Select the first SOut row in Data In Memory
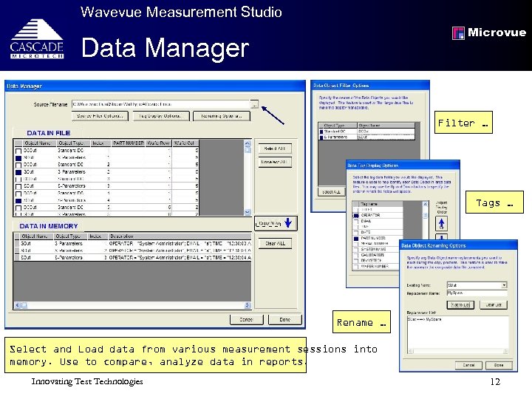532x399 pixels. point(133,244)
